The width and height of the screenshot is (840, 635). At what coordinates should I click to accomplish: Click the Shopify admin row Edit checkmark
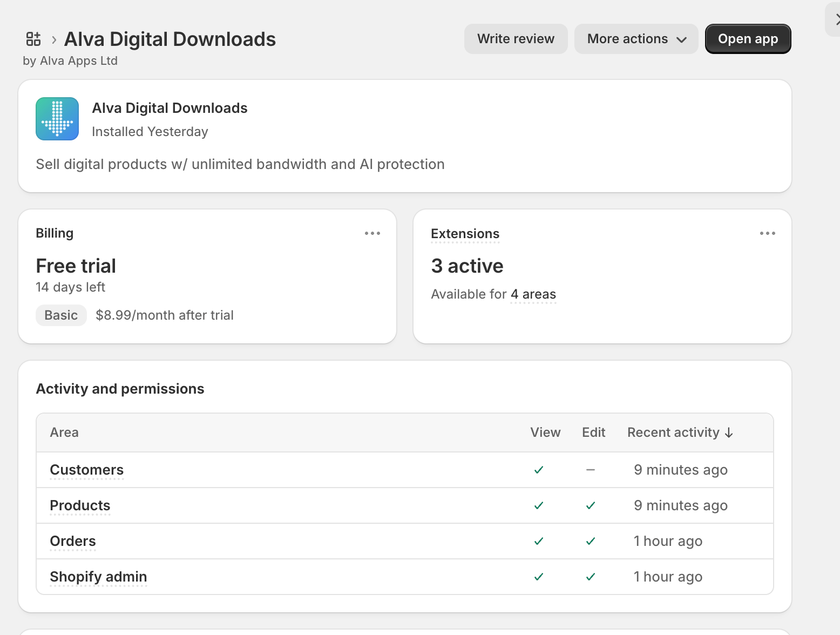(591, 577)
